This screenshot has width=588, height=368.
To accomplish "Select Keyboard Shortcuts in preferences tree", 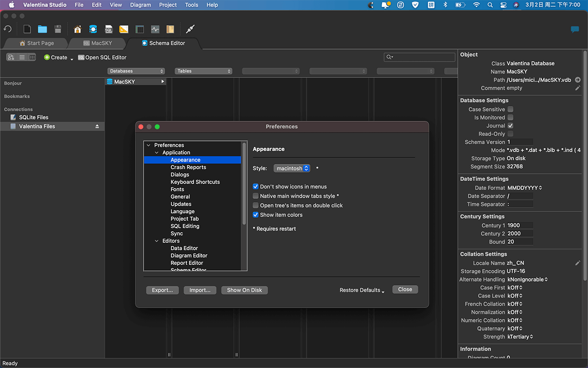I will (195, 182).
